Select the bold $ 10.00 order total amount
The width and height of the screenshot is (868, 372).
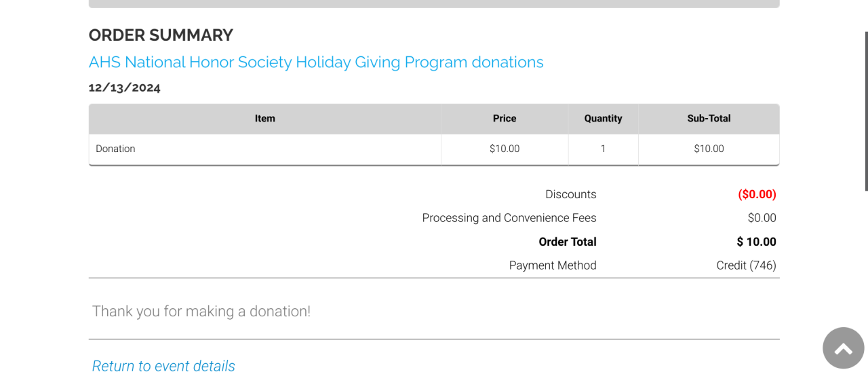tap(756, 242)
